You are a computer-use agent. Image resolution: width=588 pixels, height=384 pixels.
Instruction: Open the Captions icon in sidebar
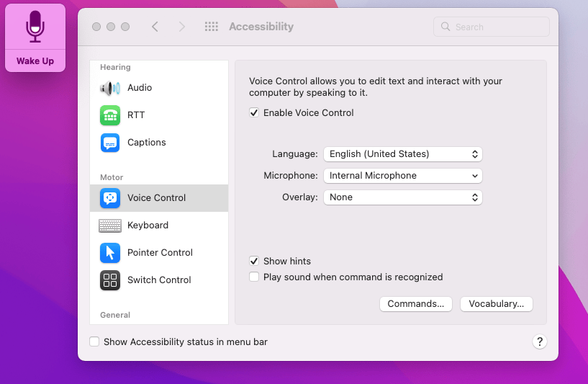(x=110, y=143)
